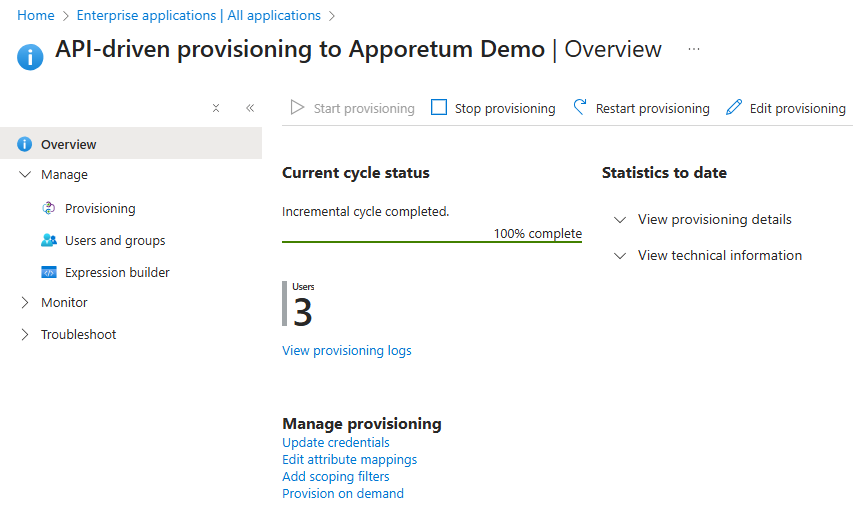Click Start provisioning button label

pos(364,108)
